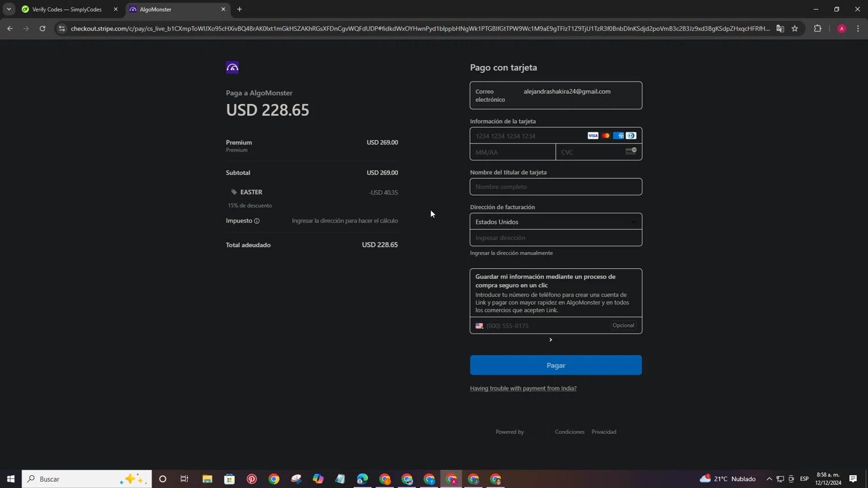Expand the arrow below the phone field

[550, 340]
